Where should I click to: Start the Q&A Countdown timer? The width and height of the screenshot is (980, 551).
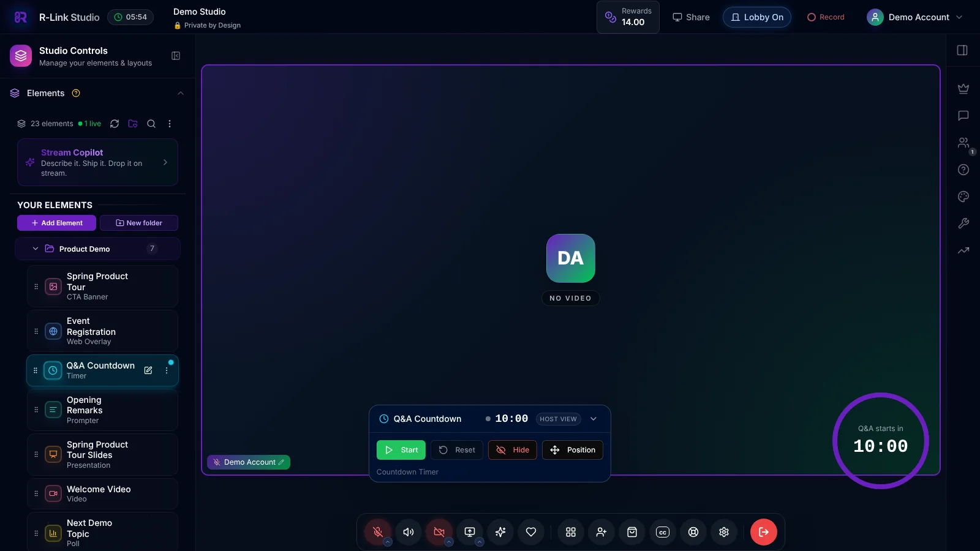click(x=401, y=450)
